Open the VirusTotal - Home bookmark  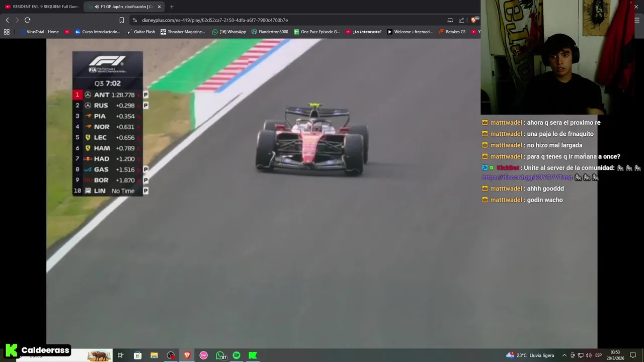(39, 32)
